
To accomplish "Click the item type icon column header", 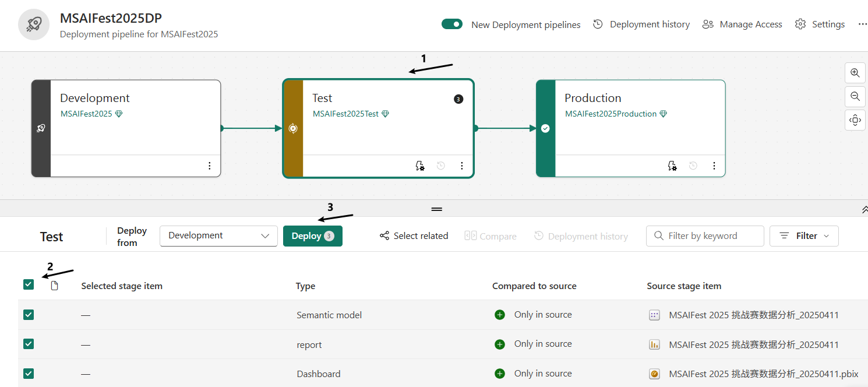I will pos(55,286).
